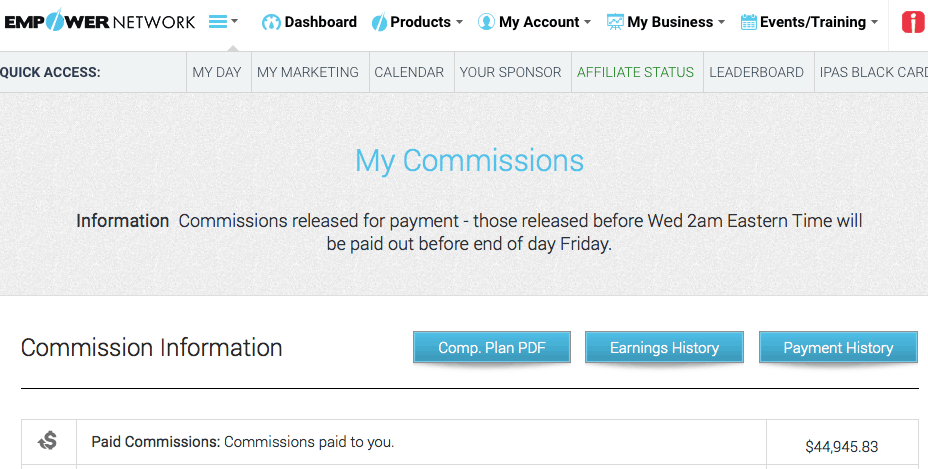Click the Products leaf icon

(x=379, y=23)
